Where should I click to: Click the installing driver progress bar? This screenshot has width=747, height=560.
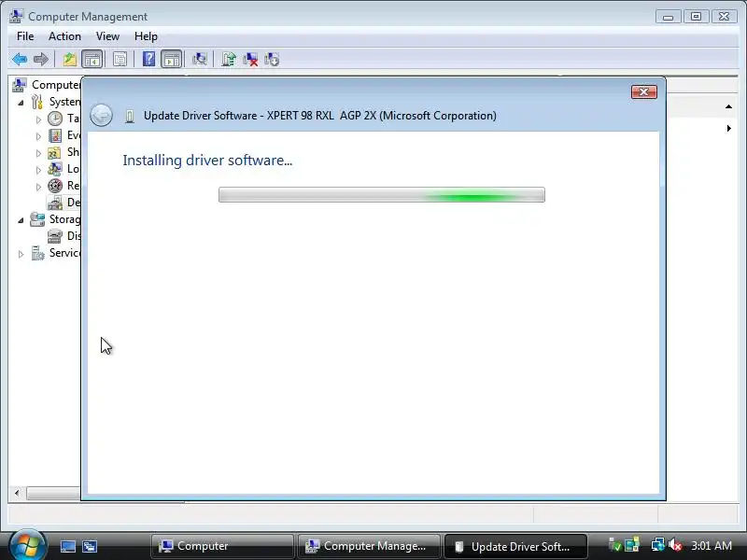[x=382, y=195]
